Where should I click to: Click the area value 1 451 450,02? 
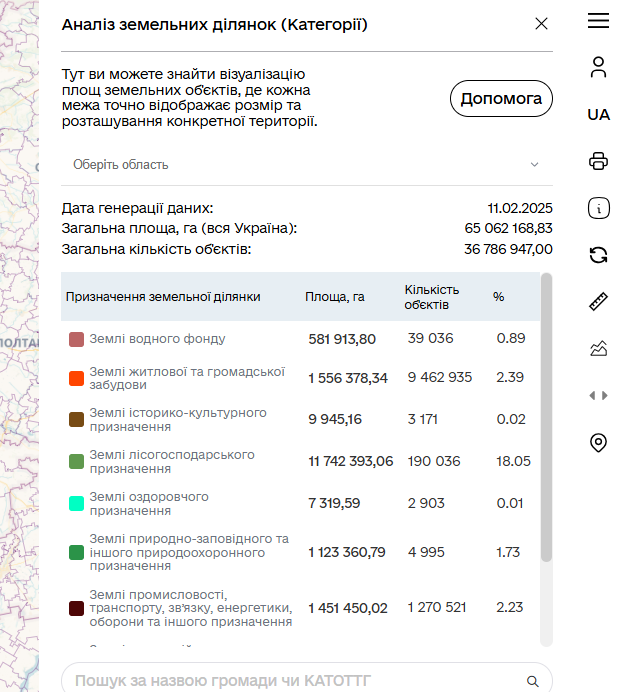coord(348,608)
